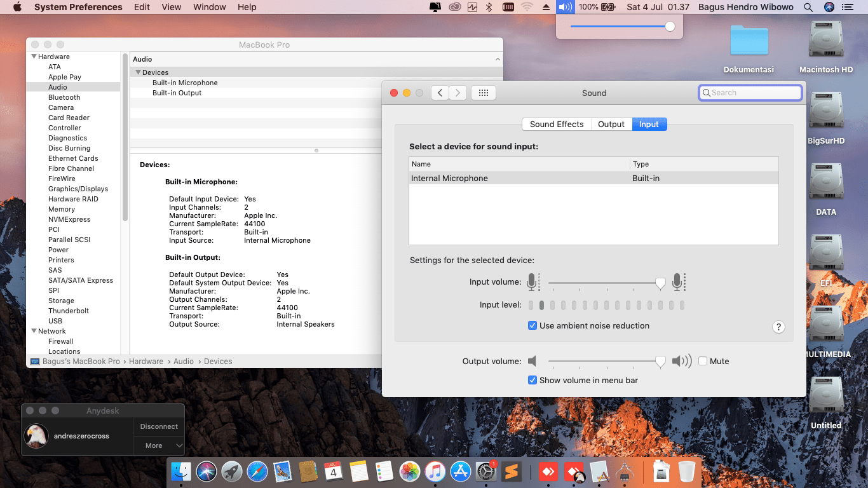The height and width of the screenshot is (488, 868).
Task: Uncheck Show volume in menu bar
Action: click(532, 380)
